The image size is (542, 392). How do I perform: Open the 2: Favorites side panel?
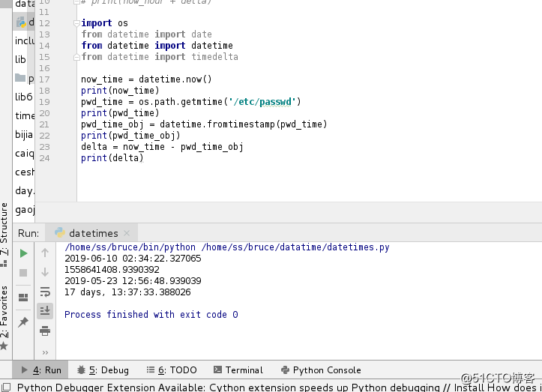tap(4, 317)
